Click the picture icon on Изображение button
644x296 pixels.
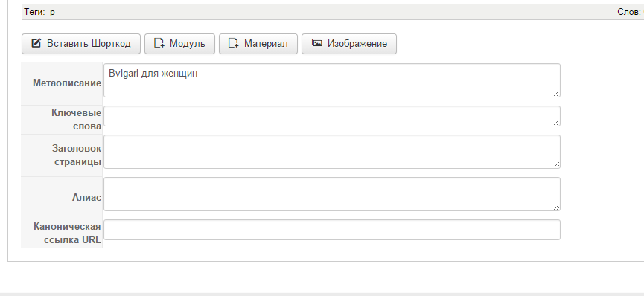coord(316,42)
